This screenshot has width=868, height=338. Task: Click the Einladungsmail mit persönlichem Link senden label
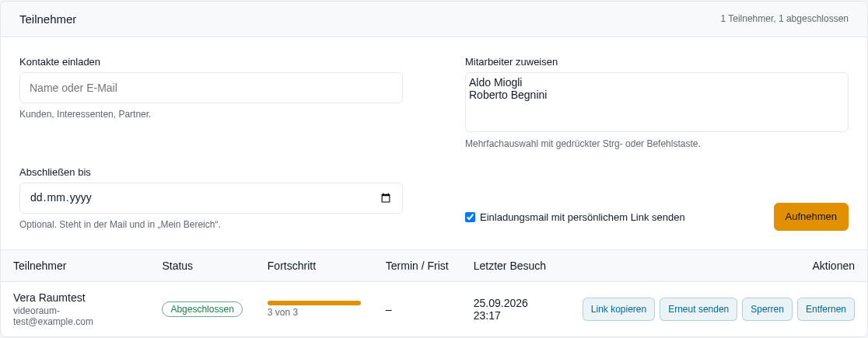583,218
